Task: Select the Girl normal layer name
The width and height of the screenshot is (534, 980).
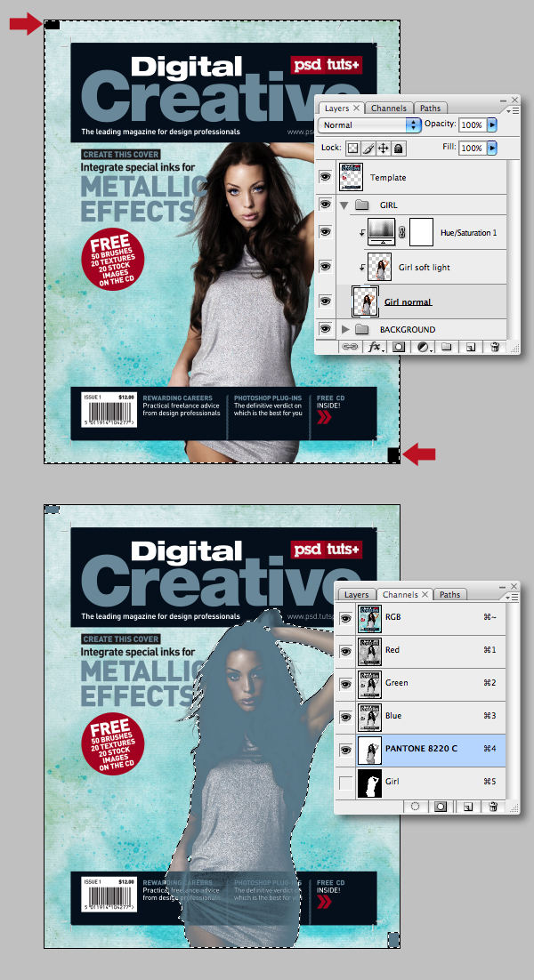Action: pyautogui.click(x=408, y=301)
